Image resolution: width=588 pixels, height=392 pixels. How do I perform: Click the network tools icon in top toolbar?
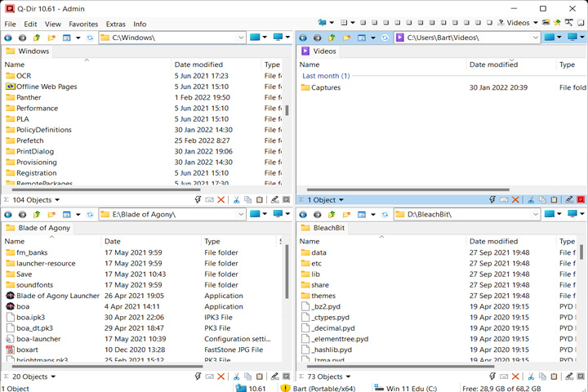pyautogui.click(x=569, y=23)
